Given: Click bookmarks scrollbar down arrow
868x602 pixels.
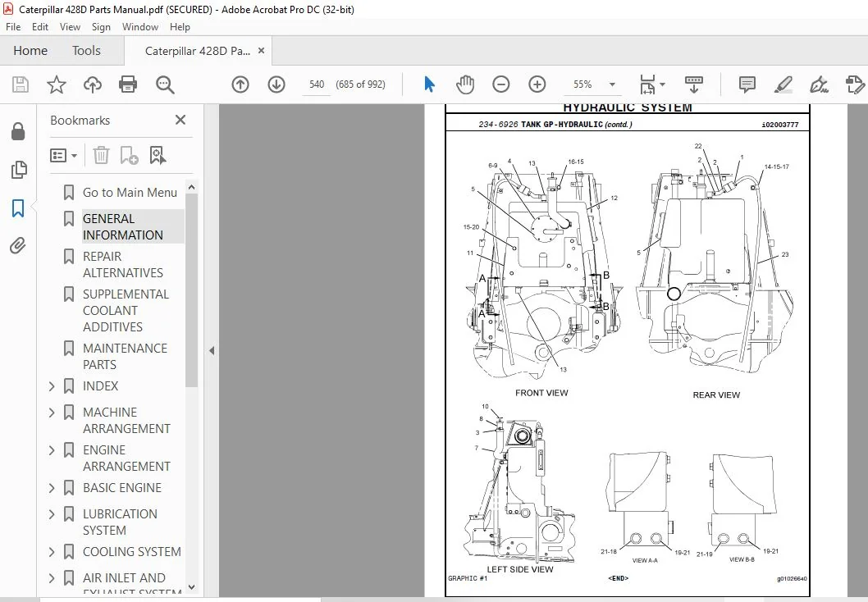Looking at the screenshot, I should point(191,587).
